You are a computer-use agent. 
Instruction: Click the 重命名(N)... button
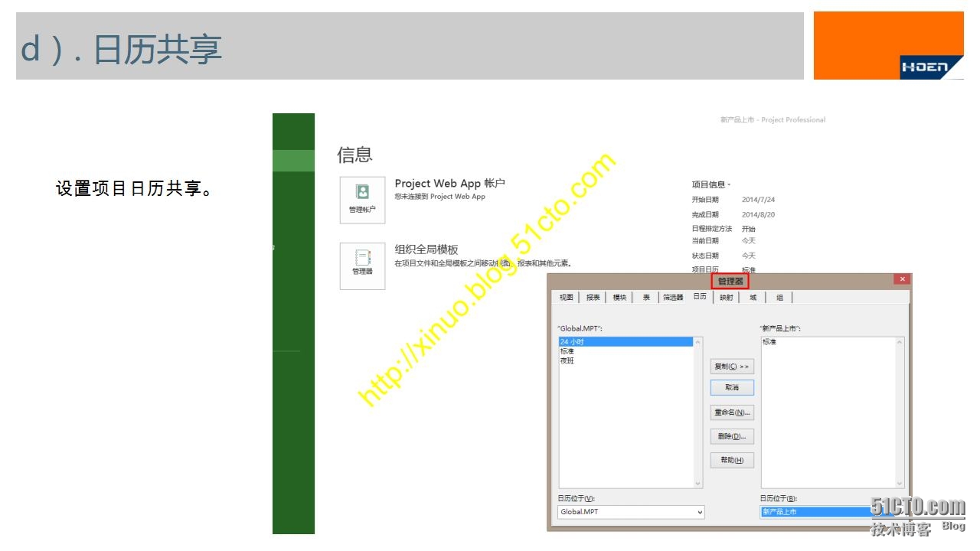tap(732, 412)
